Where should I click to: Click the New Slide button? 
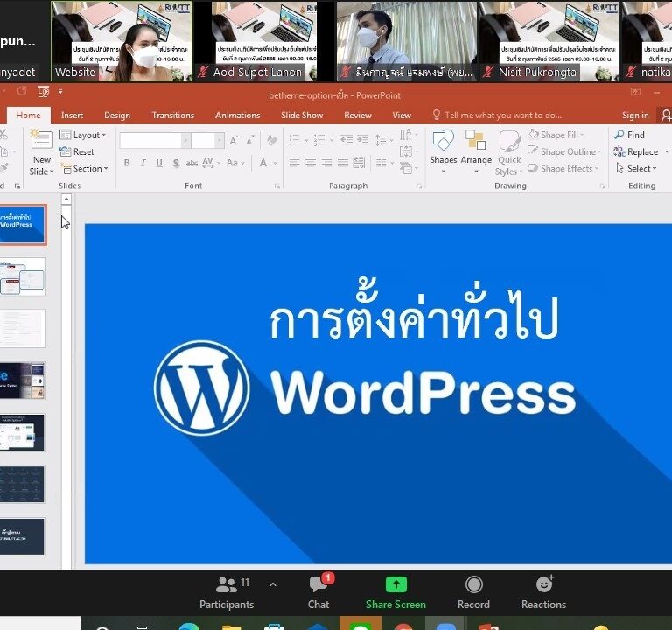41,151
